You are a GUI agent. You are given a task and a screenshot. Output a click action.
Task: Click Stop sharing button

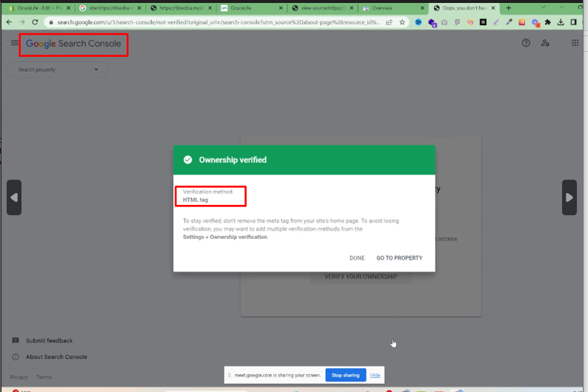pyautogui.click(x=345, y=375)
